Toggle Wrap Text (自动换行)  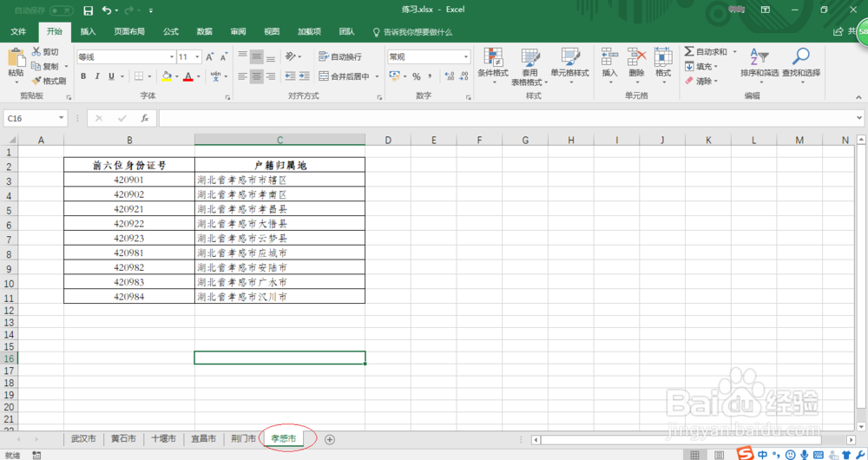pos(340,57)
